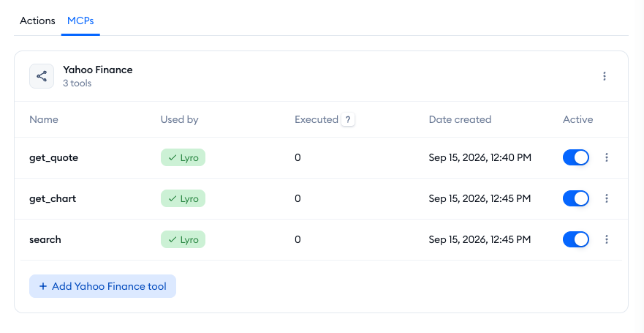The width and height of the screenshot is (644, 333).
Task: Open the get_quote tool name
Action: click(54, 157)
